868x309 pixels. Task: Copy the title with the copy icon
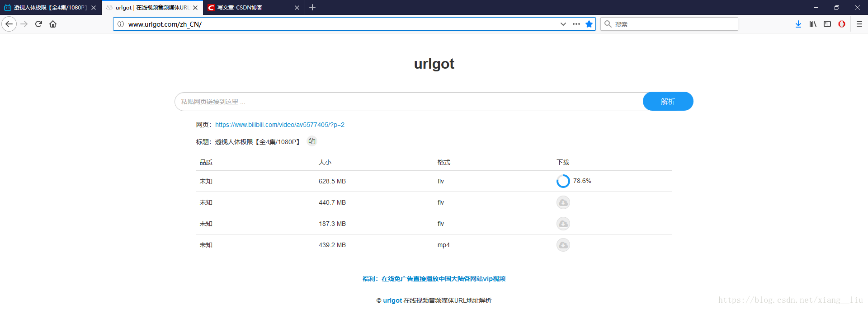[312, 141]
